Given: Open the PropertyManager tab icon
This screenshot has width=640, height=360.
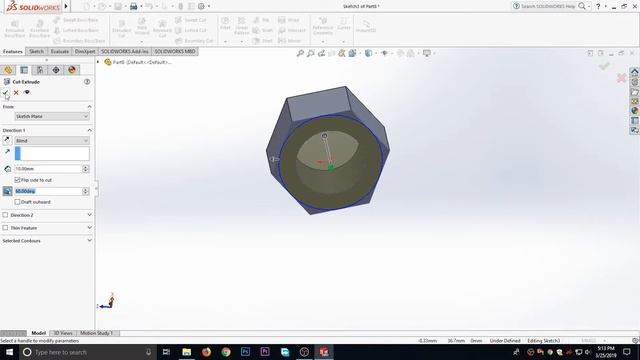Looking at the screenshot, I should [x=24, y=70].
